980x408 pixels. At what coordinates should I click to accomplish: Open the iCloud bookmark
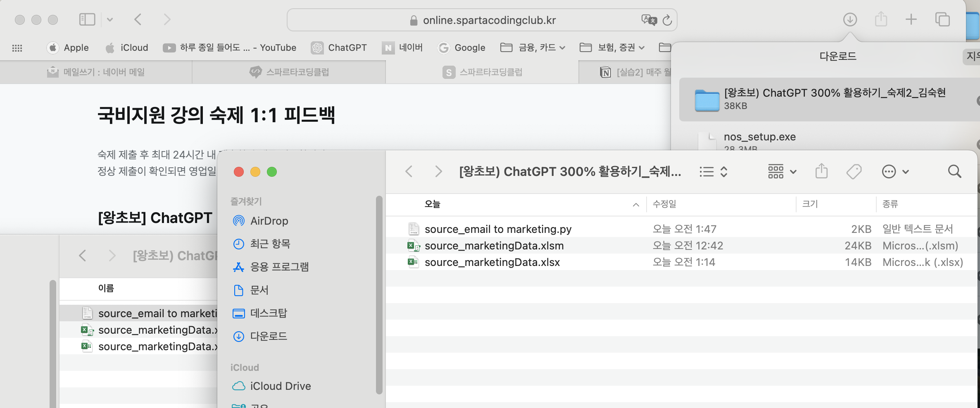click(x=127, y=48)
